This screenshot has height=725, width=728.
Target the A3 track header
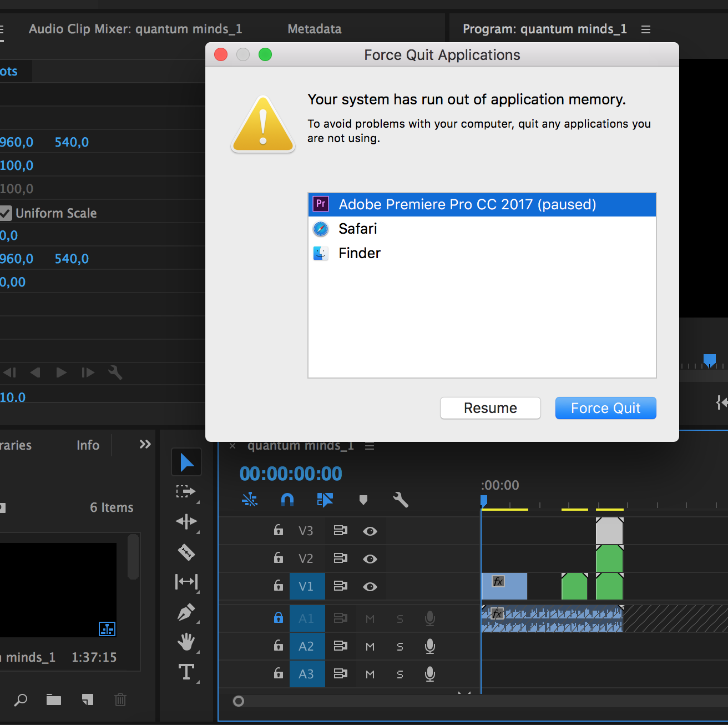(x=307, y=674)
